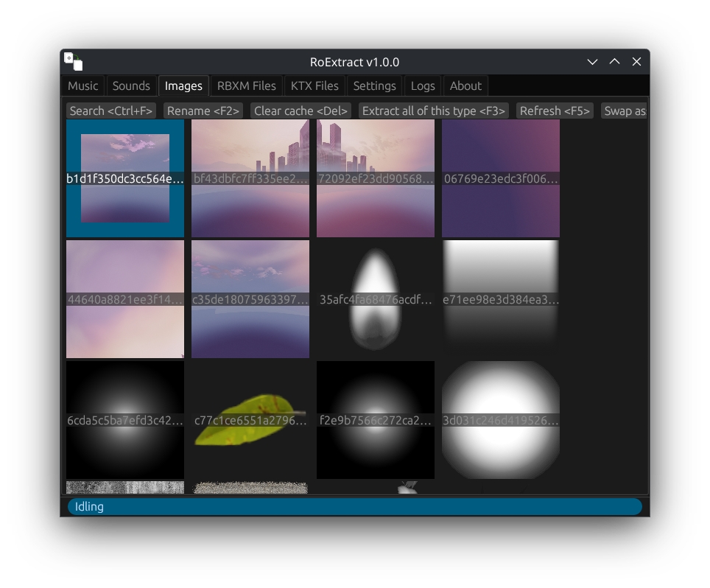Switch to the Sounds tab
This screenshot has width=710, height=588.
click(131, 85)
